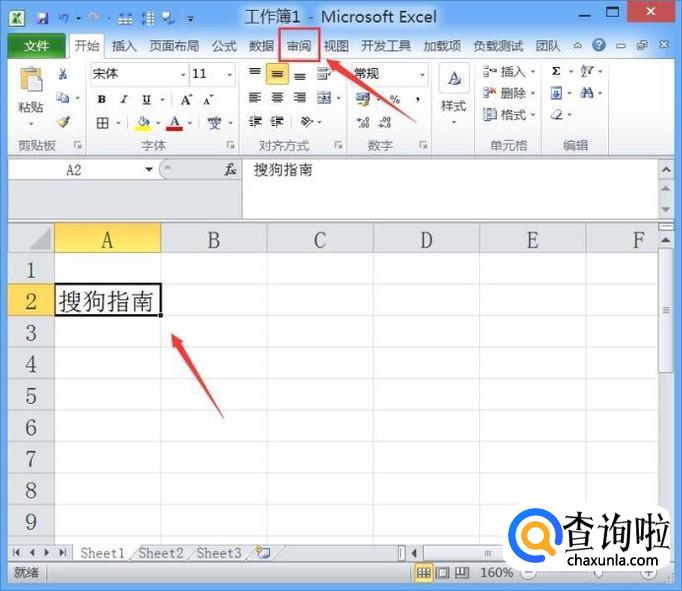Image resolution: width=682 pixels, height=591 pixels.
Task: Switch to Sheet3 tab
Action: pos(219,553)
